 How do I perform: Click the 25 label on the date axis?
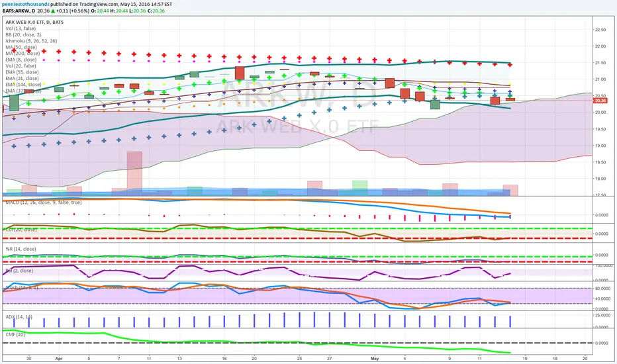(x=299, y=359)
